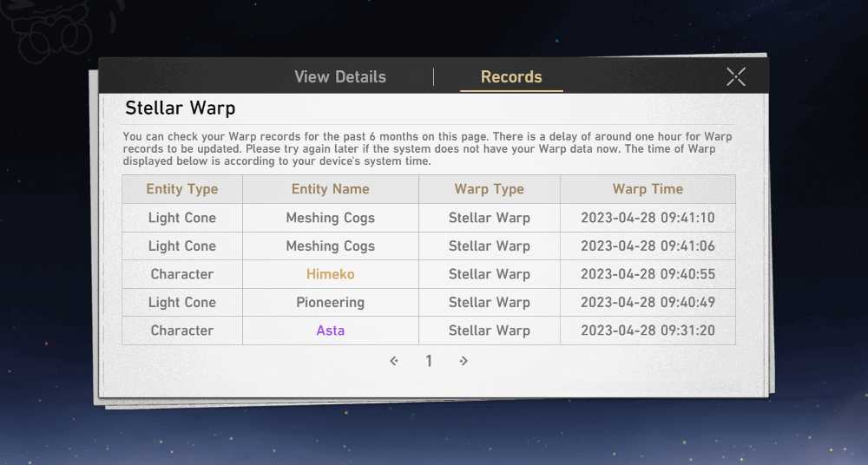Go to previous records page arrow
Screen dimensions: 868x465
click(393, 361)
